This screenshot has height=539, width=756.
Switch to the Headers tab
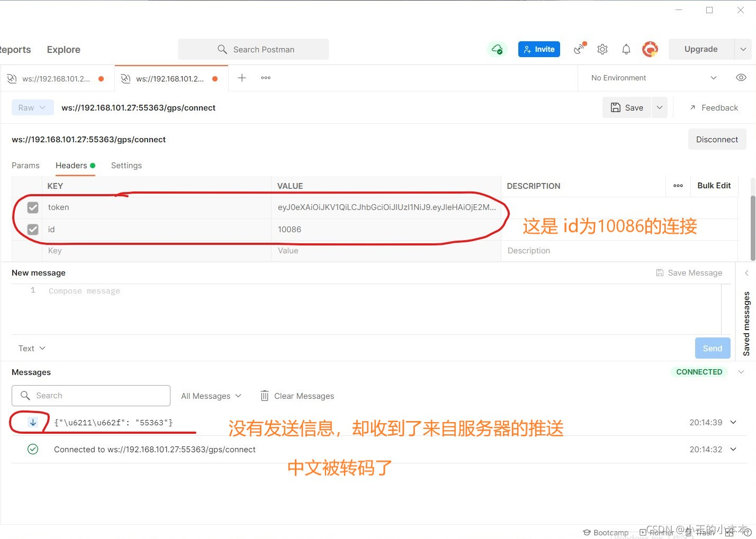tap(75, 166)
